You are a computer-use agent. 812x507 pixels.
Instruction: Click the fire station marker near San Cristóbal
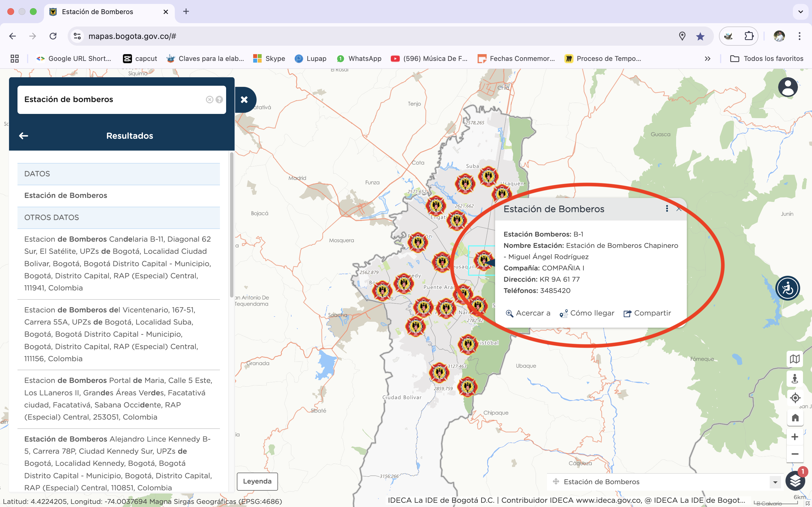(468, 344)
